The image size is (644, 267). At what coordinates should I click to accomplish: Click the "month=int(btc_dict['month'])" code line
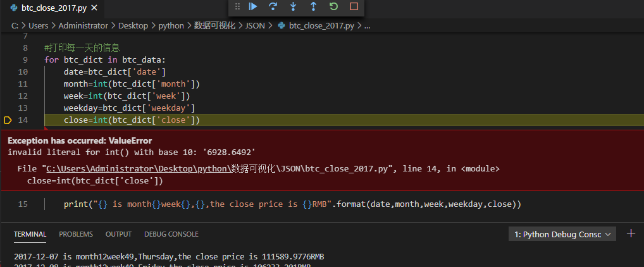click(x=132, y=84)
